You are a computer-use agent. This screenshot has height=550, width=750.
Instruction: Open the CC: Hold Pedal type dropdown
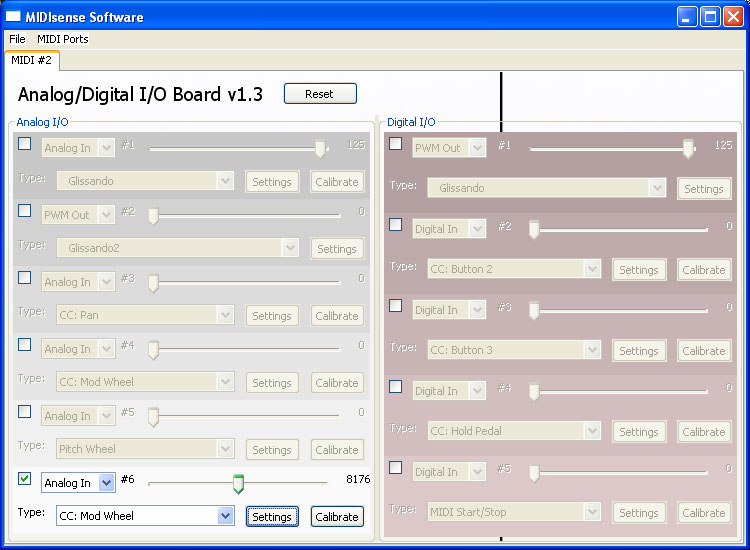tap(514, 431)
